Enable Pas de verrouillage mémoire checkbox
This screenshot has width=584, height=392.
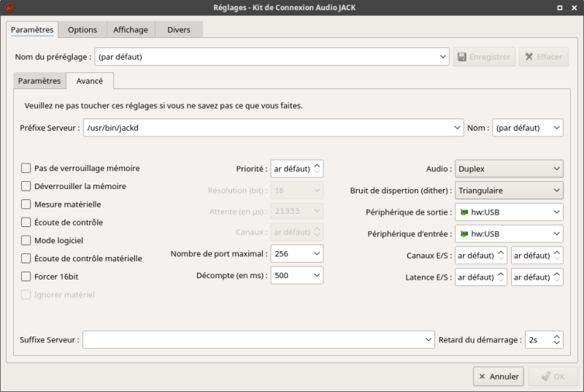pos(26,168)
